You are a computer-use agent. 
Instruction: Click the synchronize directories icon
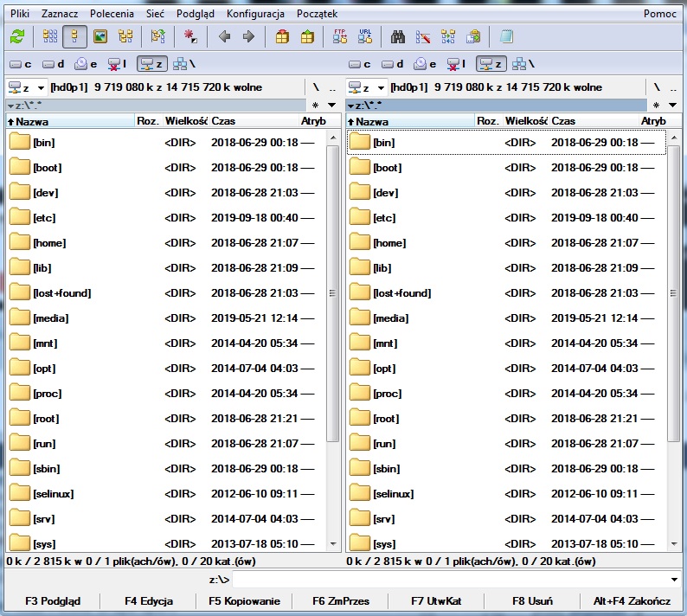coord(448,36)
